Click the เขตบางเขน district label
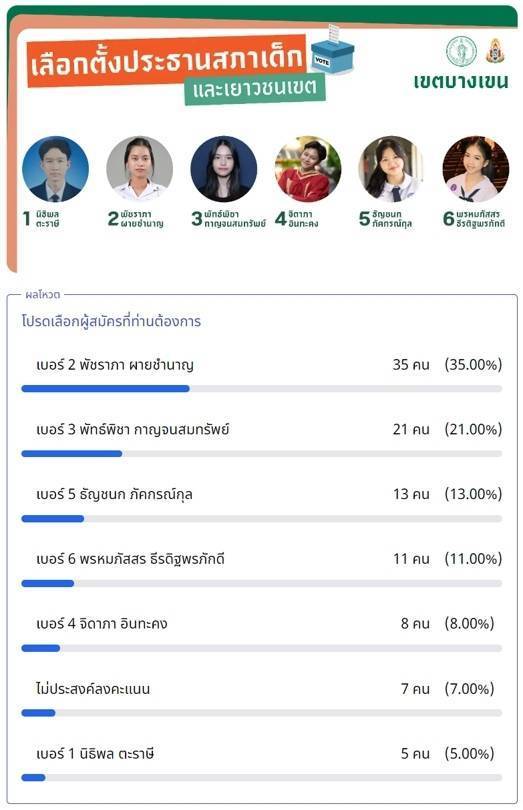 tap(461, 82)
